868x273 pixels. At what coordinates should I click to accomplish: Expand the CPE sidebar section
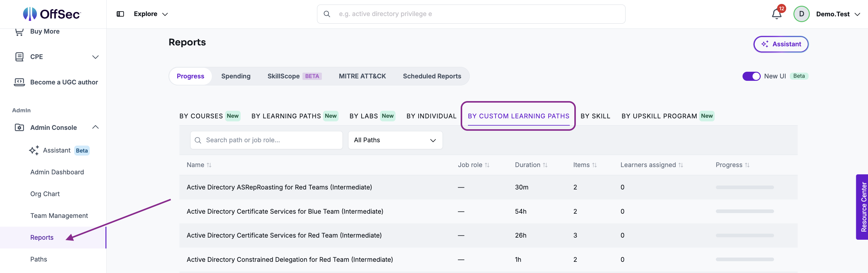click(95, 57)
